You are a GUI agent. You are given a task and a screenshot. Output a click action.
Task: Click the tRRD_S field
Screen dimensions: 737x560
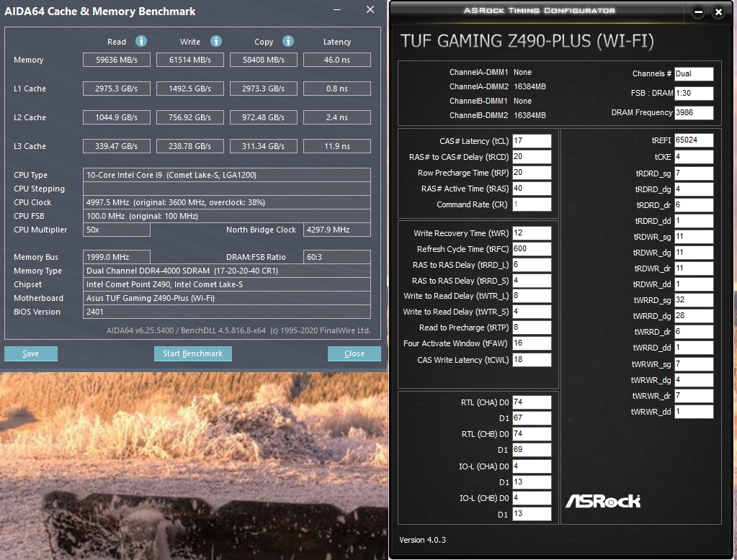point(532,281)
